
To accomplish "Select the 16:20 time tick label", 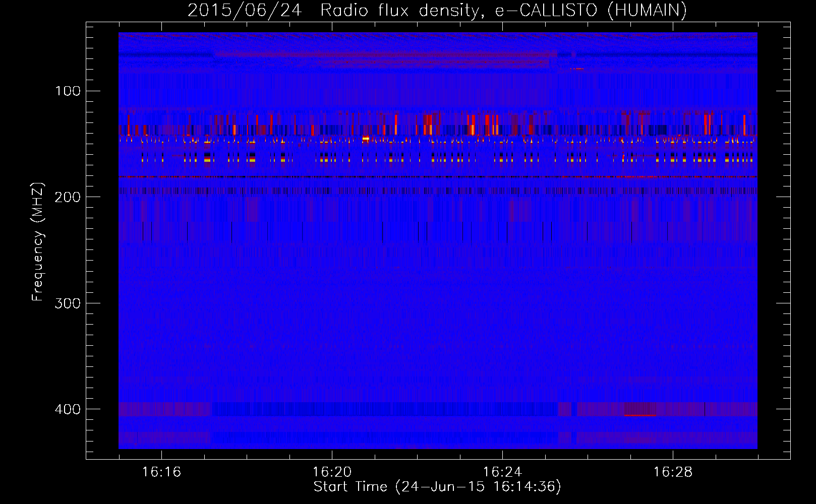I will [x=332, y=472].
